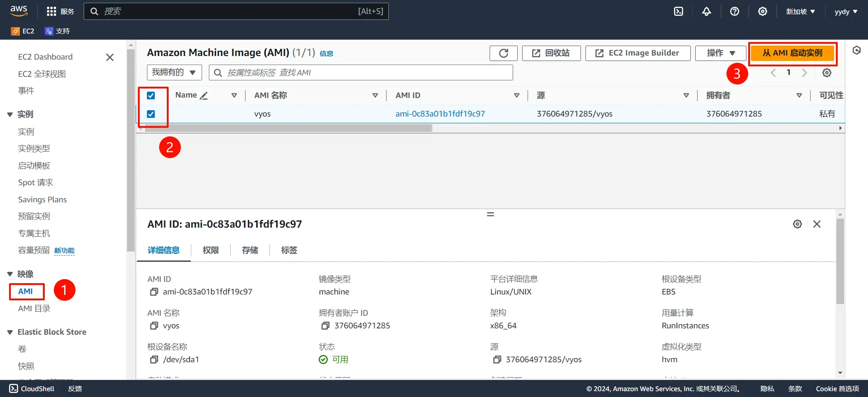Copy the owner account ID 376064971285
This screenshot has height=397, width=868.
[x=325, y=326]
